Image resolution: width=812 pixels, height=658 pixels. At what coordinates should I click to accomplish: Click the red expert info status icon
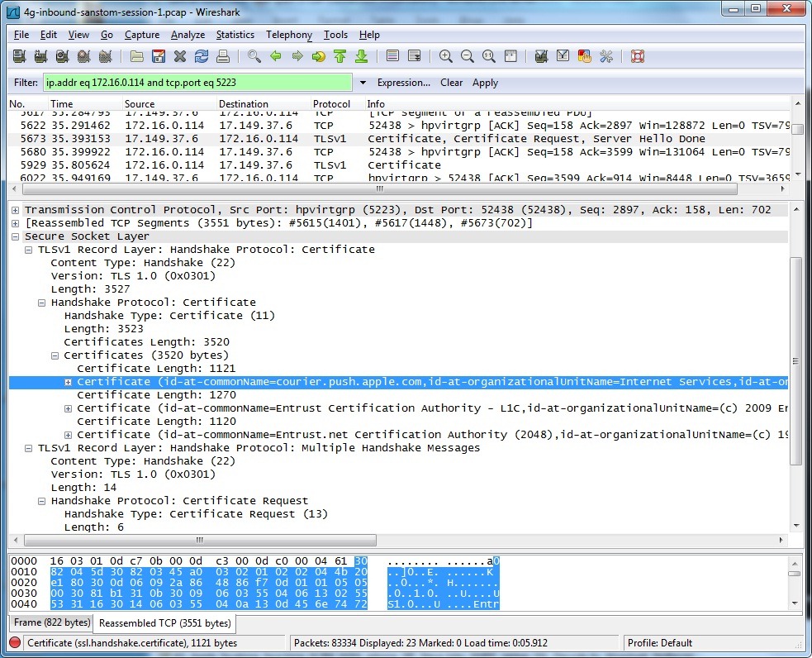15,643
